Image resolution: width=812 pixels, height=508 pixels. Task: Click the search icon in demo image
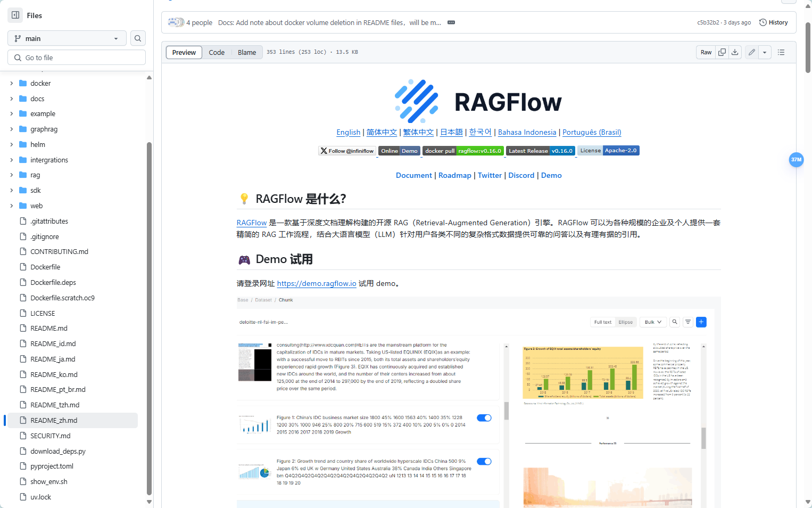[675, 322]
